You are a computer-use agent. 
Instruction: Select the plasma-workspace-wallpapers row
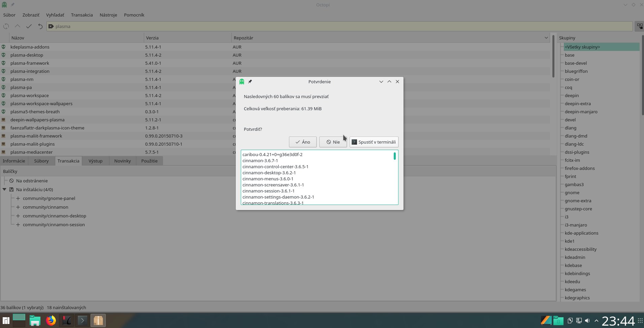[275, 103]
